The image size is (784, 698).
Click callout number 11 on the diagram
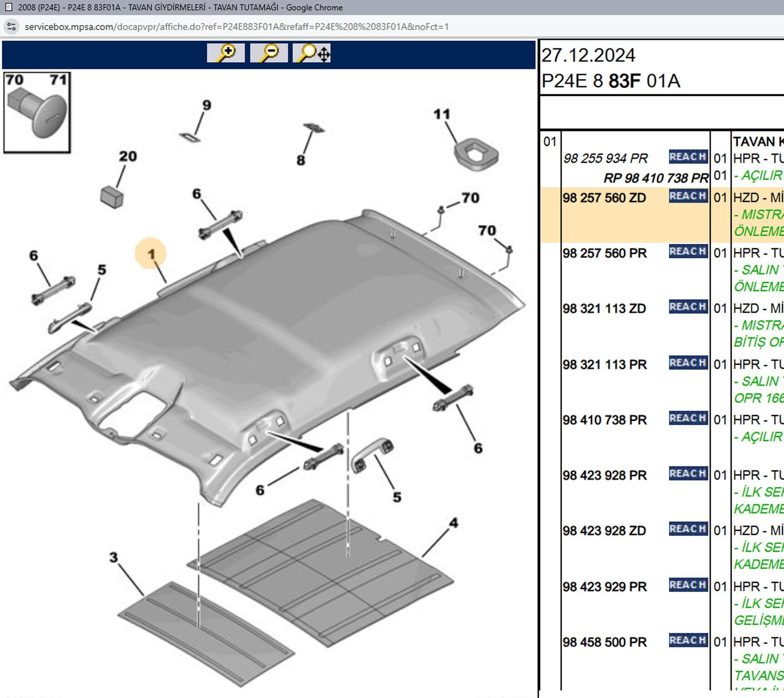[442, 114]
